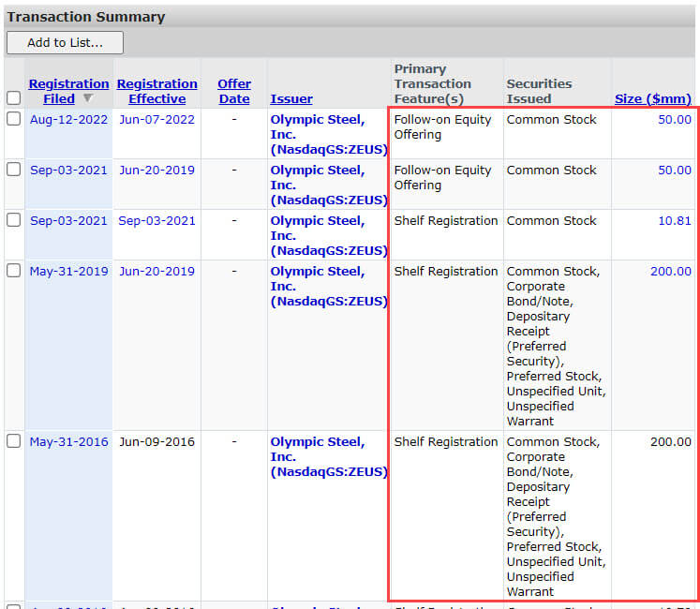Select the Primary Transaction Feature(s) column header

[x=433, y=83]
